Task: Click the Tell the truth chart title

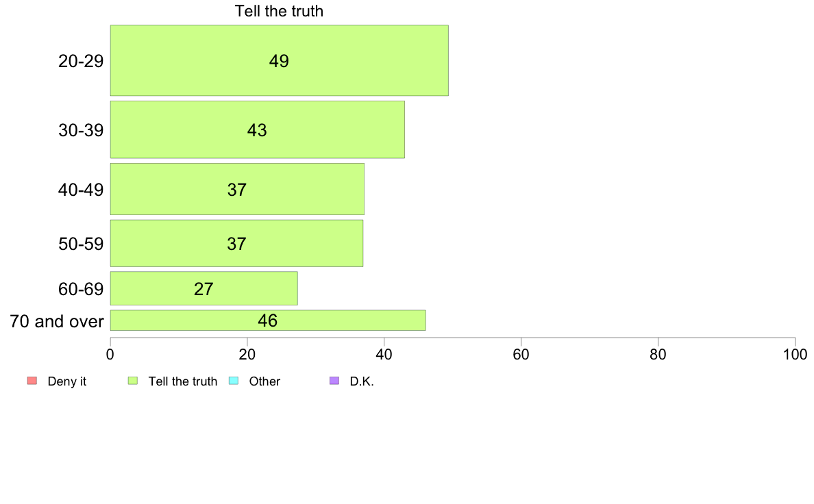Action: coord(280,11)
